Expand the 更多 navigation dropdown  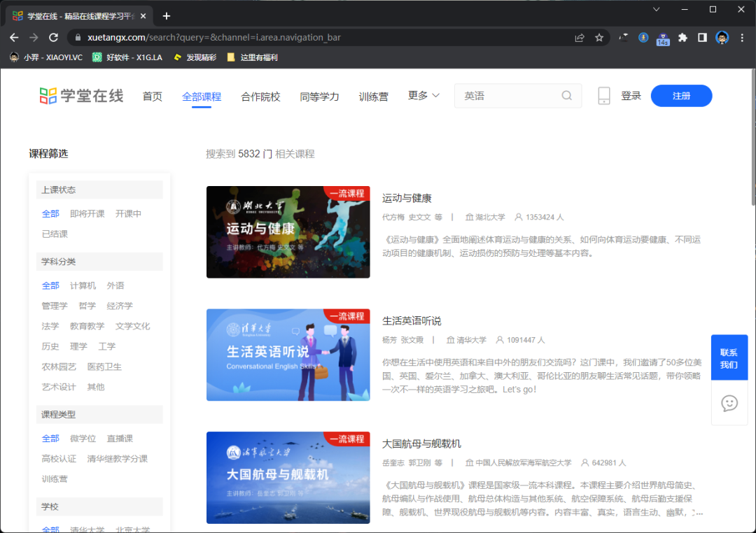coord(423,96)
